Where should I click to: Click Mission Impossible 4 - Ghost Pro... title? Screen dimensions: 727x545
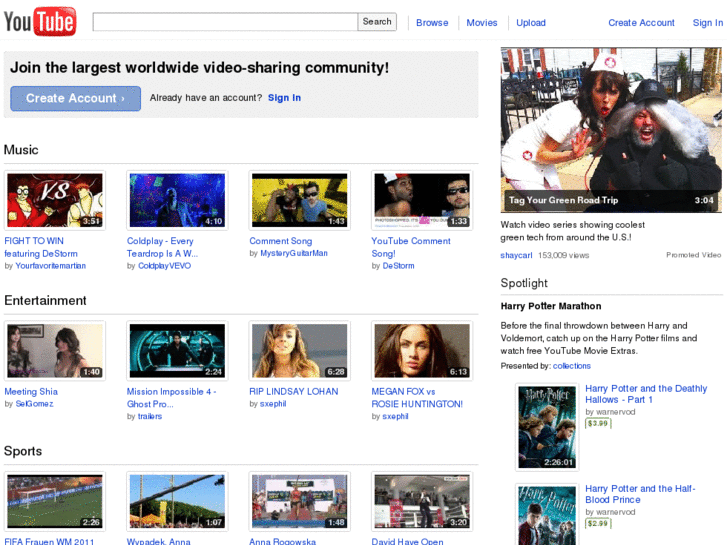[x=172, y=398]
